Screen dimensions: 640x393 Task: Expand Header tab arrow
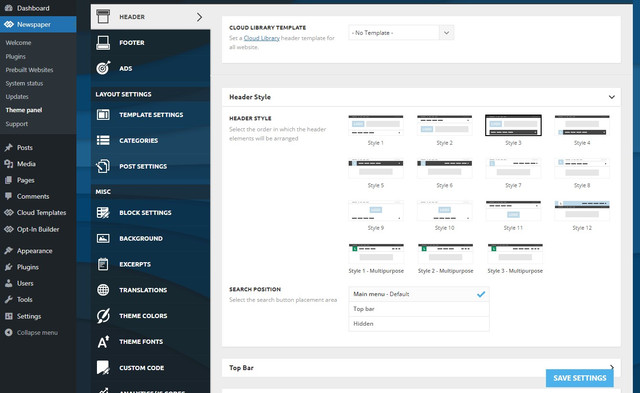(199, 17)
